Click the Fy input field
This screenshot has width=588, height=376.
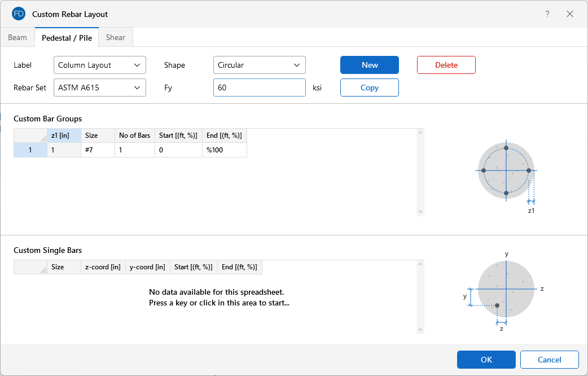[x=260, y=88]
